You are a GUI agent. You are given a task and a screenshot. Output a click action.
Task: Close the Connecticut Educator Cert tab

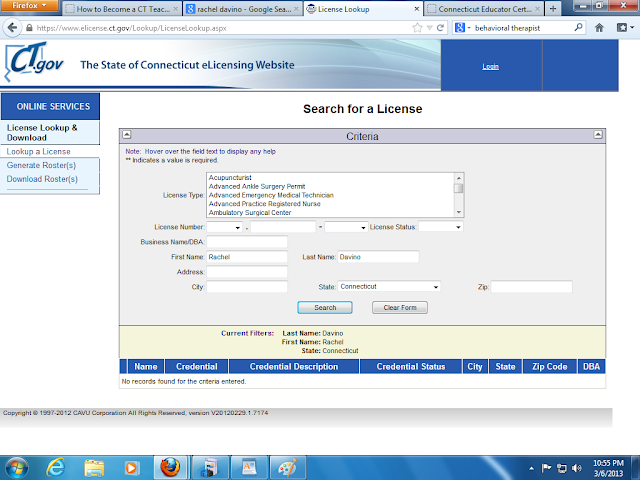click(x=537, y=9)
